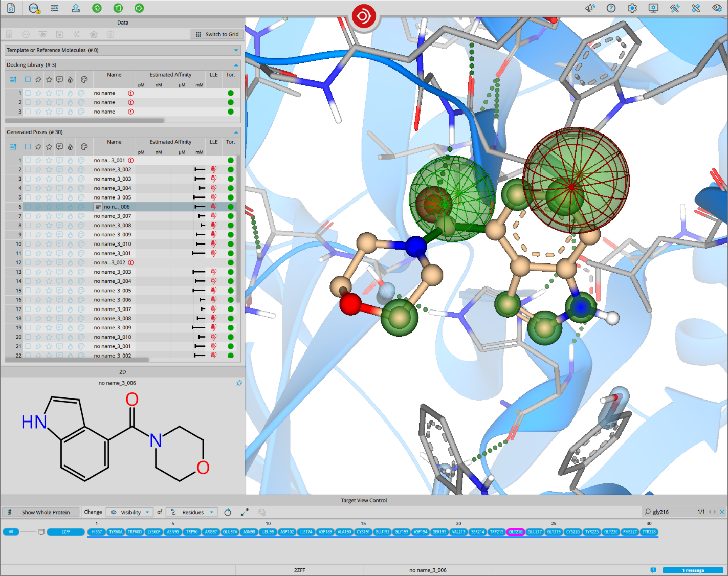Screen dimensions: 728x576
Task: Open the ph4 pharmacophore mode icon
Action: pyautogui.click(x=34, y=8)
